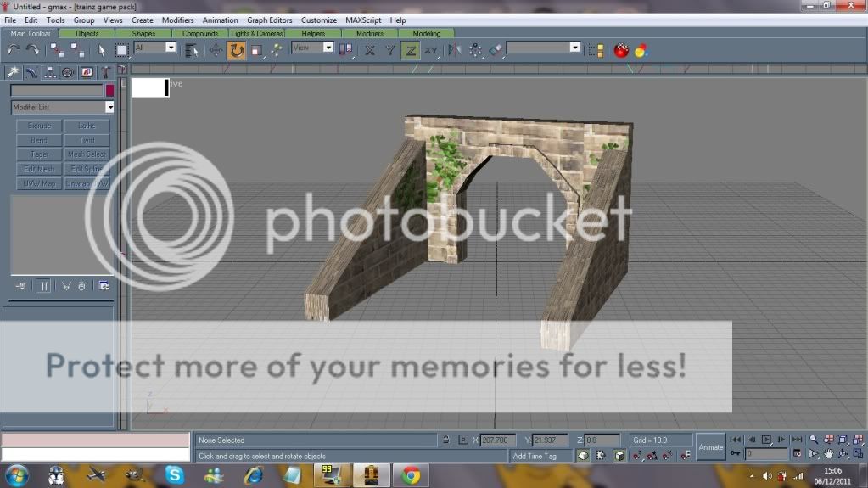Toggle the Pin Stack icon
This screenshot has height=488, width=868.
click(x=21, y=286)
